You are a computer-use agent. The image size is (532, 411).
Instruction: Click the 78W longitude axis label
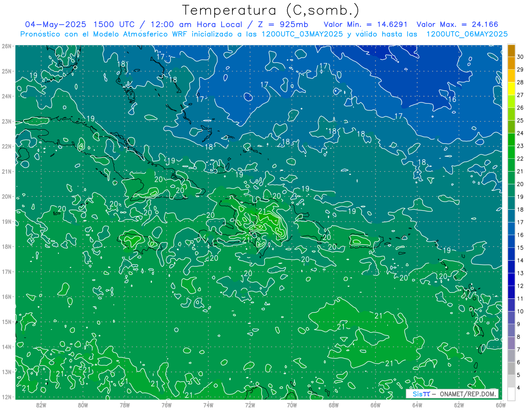coord(125,405)
